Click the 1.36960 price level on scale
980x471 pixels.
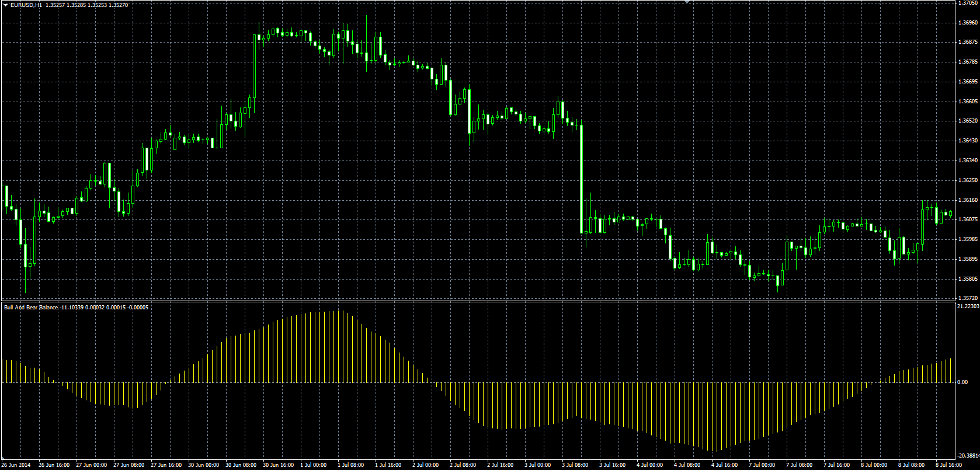pos(968,23)
